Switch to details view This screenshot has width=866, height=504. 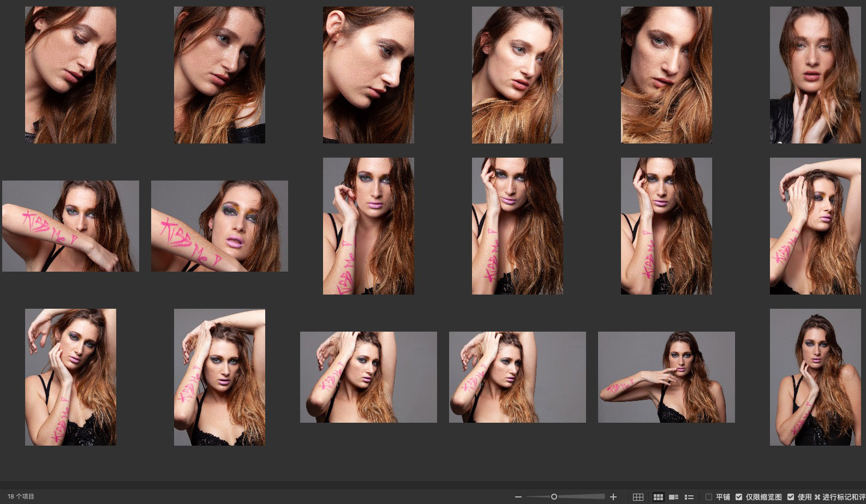point(674,497)
